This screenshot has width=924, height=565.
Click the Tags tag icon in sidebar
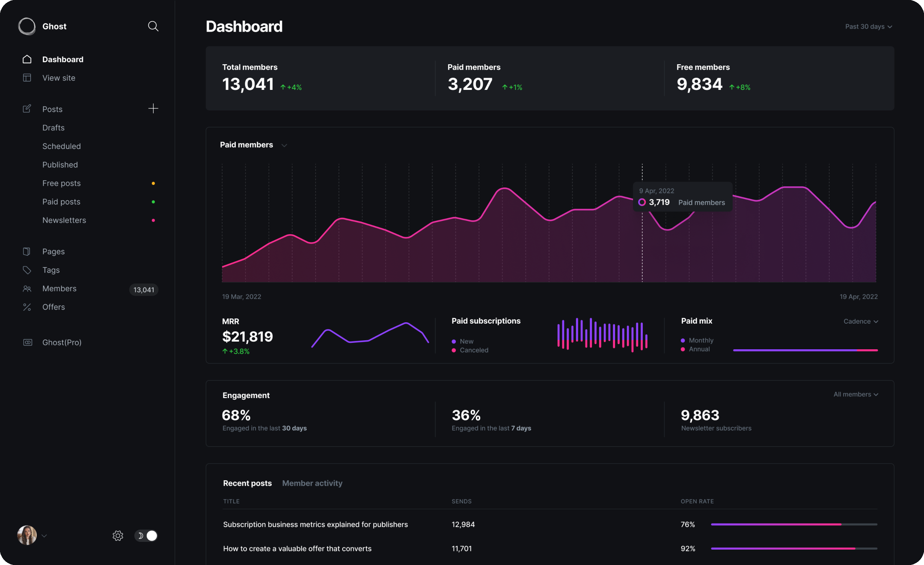[x=27, y=270]
